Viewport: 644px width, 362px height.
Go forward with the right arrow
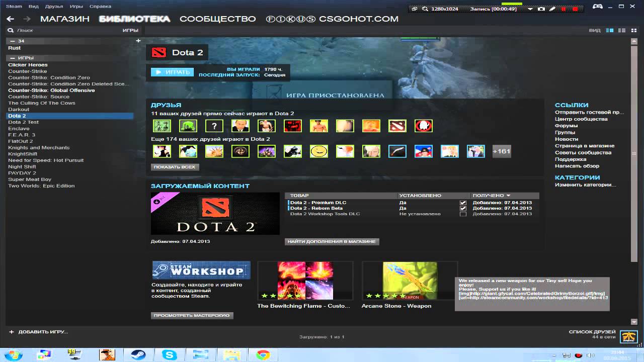click(27, 19)
